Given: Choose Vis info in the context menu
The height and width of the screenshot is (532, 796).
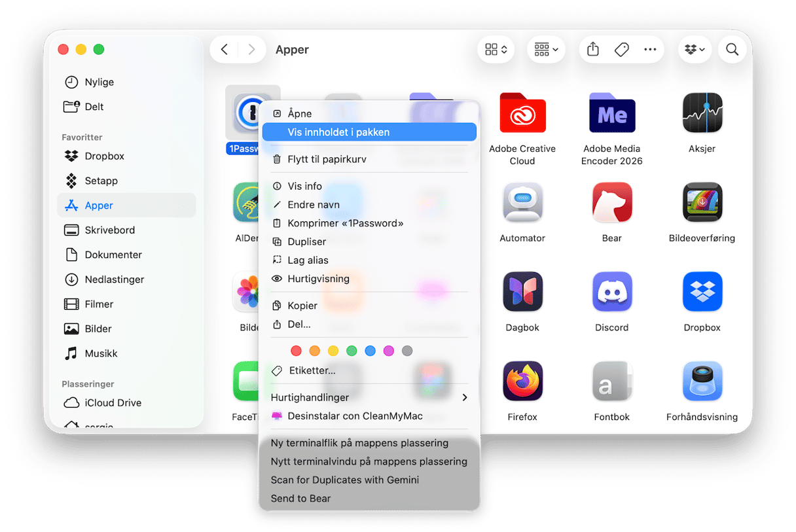Looking at the screenshot, I should click(370, 186).
